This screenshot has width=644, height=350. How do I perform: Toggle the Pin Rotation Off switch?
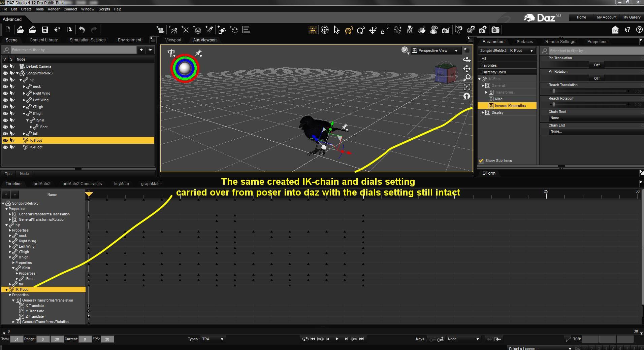tap(597, 78)
